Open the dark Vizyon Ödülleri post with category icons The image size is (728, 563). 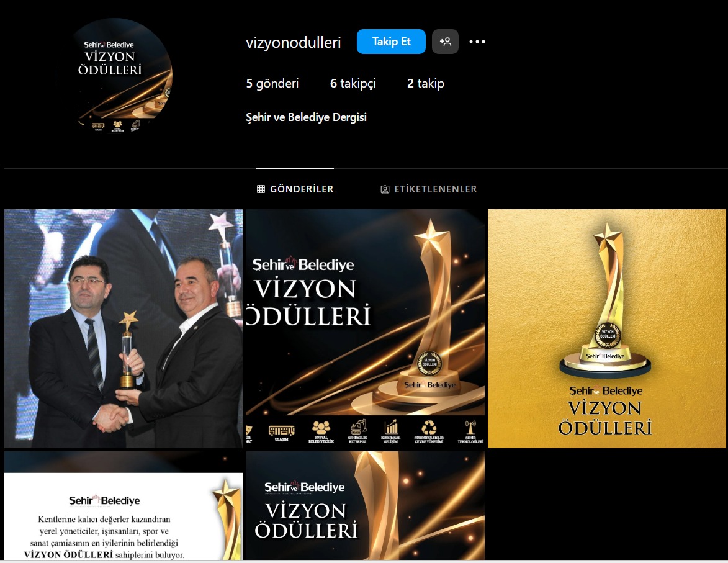point(365,328)
